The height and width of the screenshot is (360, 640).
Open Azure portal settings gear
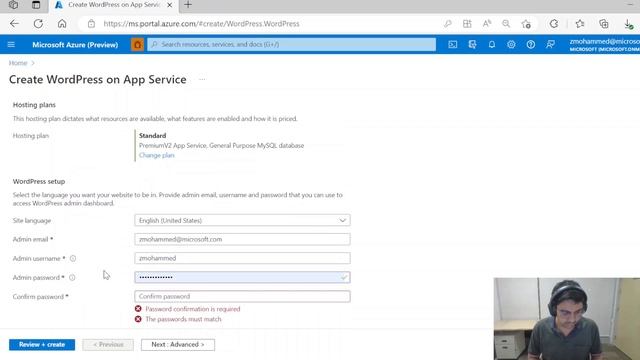point(511,44)
